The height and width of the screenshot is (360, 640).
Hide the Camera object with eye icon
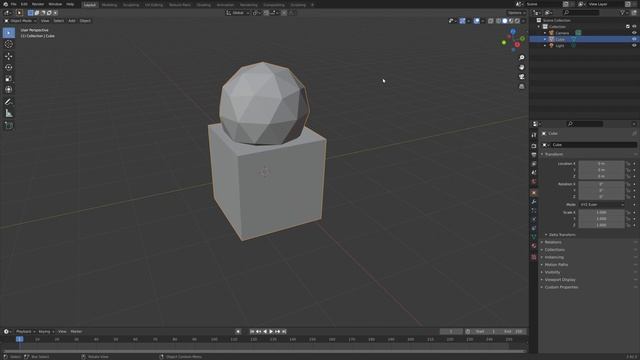tap(634, 33)
